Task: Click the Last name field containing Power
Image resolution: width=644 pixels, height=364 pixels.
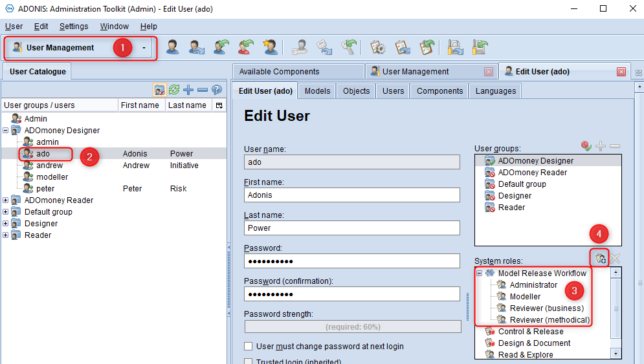Action: coord(352,228)
